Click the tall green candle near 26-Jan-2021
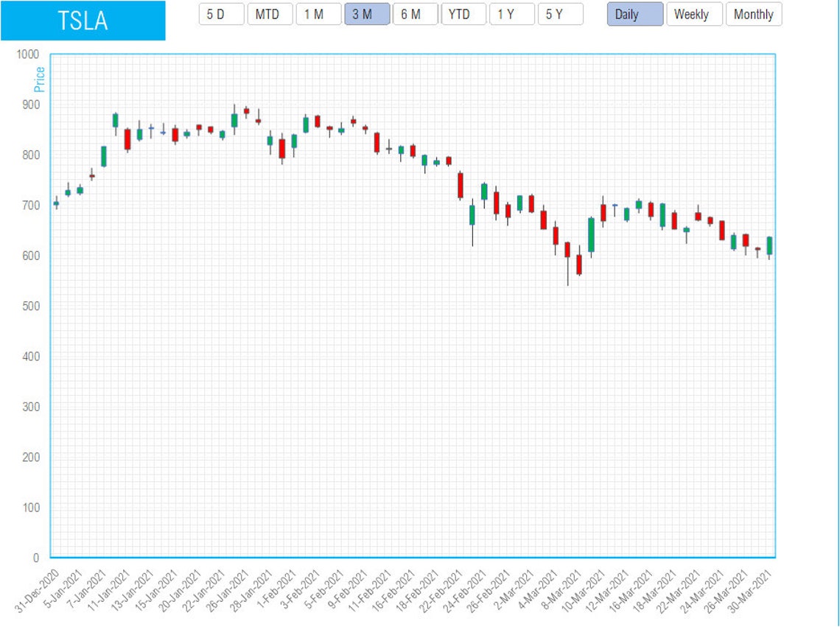The image size is (840, 627). 236,122
